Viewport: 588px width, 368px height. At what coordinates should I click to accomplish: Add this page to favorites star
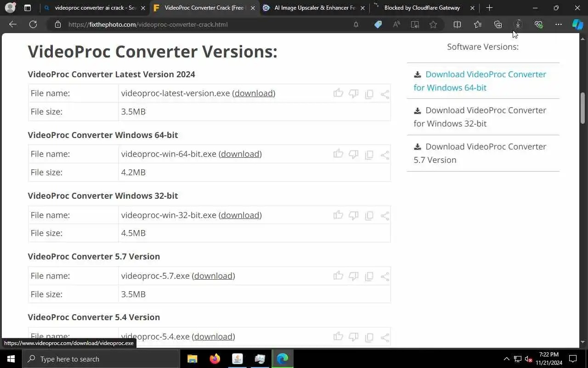click(433, 24)
